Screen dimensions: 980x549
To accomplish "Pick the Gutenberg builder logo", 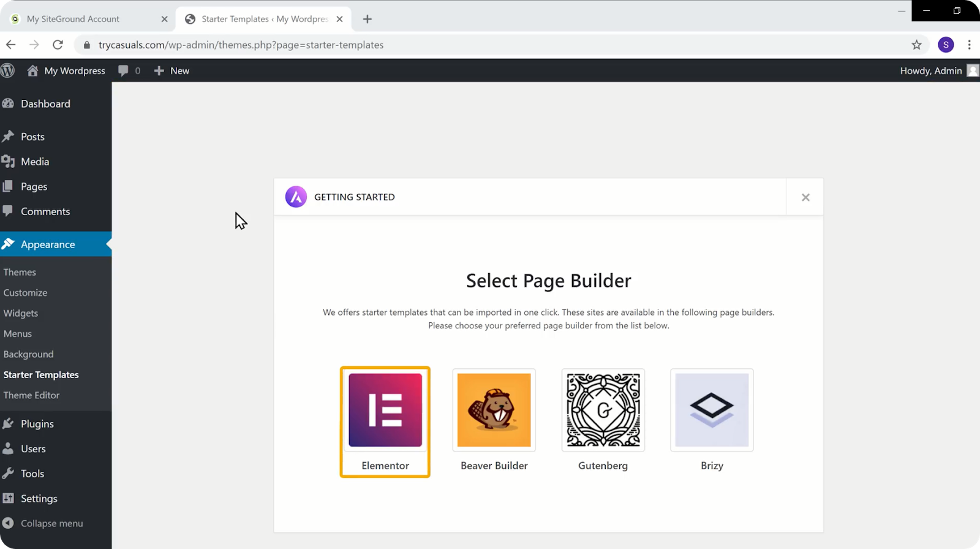I will pos(603,410).
